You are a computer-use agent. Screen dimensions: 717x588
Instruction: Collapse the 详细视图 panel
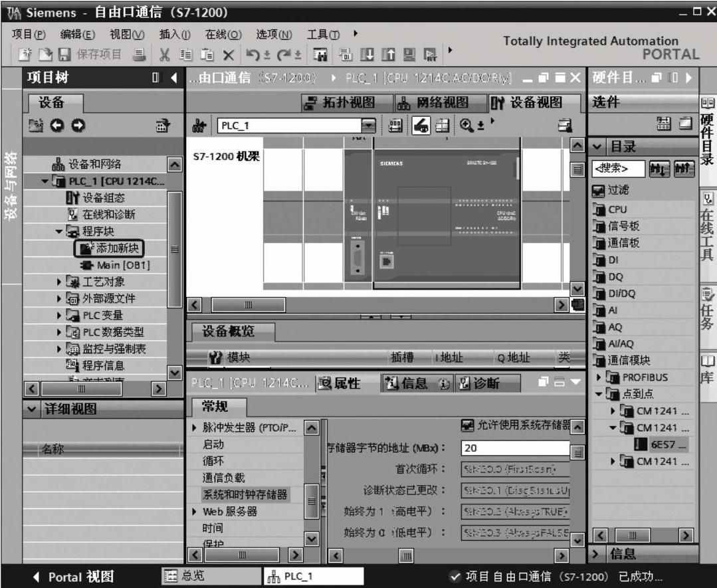pos(31,409)
